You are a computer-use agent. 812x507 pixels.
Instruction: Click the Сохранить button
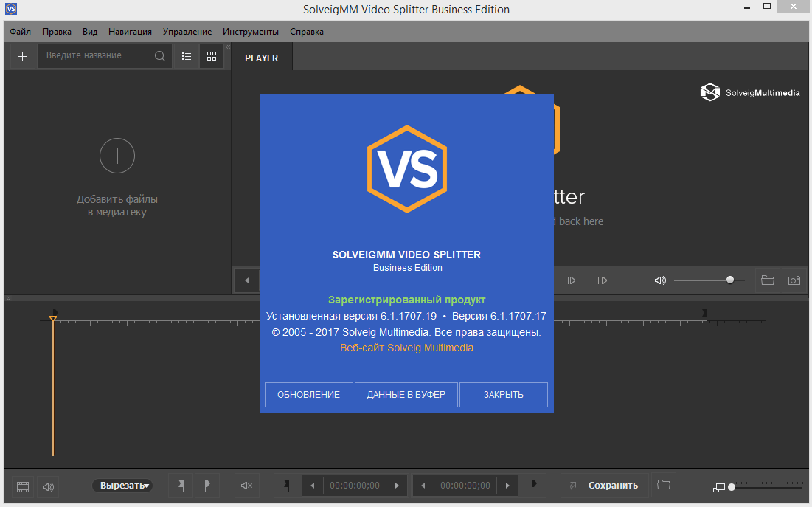(x=613, y=486)
